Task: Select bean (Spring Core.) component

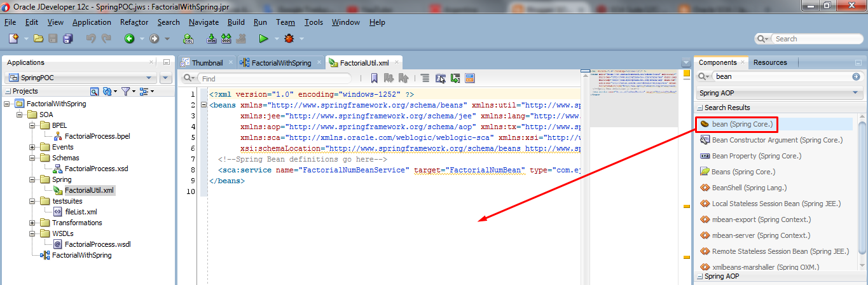Action: click(742, 124)
